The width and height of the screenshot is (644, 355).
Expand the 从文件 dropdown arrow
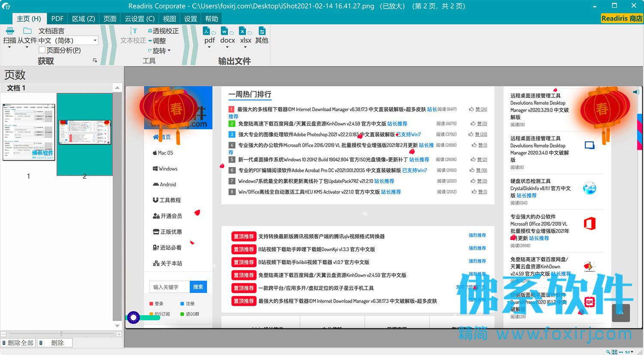27,47
